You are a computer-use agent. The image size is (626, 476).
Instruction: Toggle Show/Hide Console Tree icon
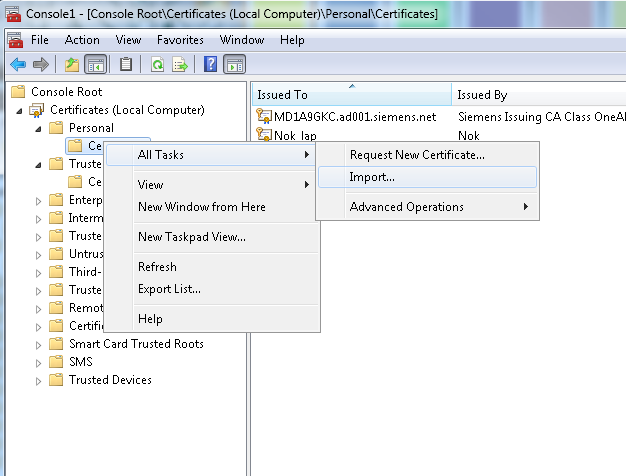pyautogui.click(x=96, y=65)
